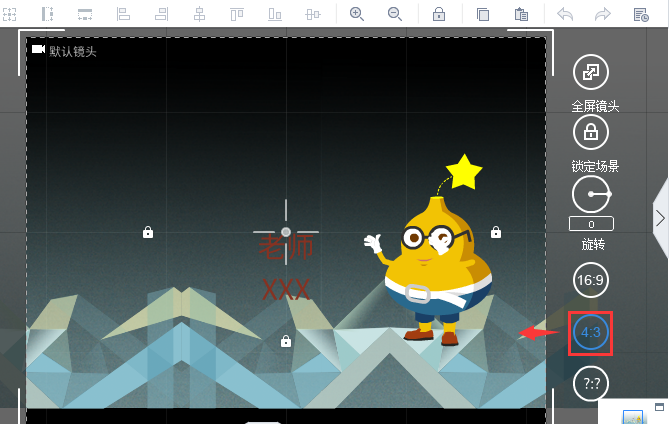The height and width of the screenshot is (424, 669).
Task: Click the rotation angle input field
Action: click(591, 224)
